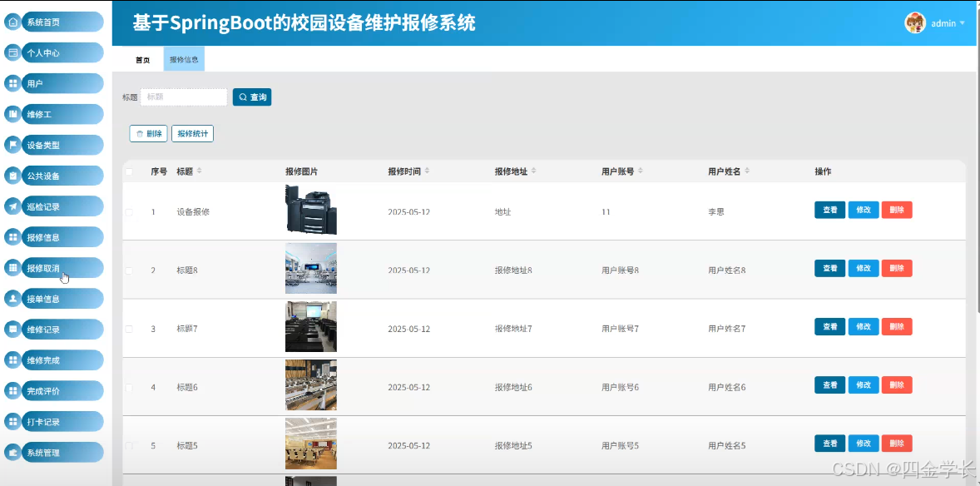Viewport: 980px width, 486px height.
Task: Click 删除 for row 标题6
Action: pos(897,384)
